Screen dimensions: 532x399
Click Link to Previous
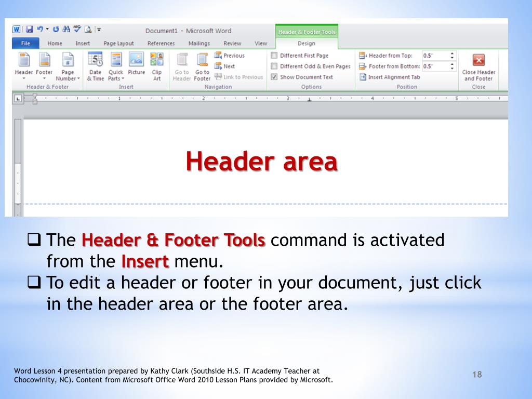239,77
